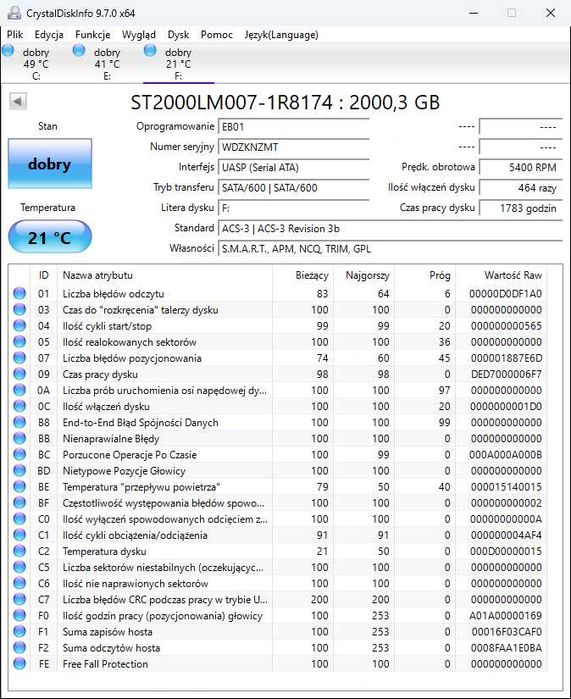Viewport: 571px width, 699px height.
Task: Click the CrystalDiskInfo app icon in title bar
Action: 14,13
